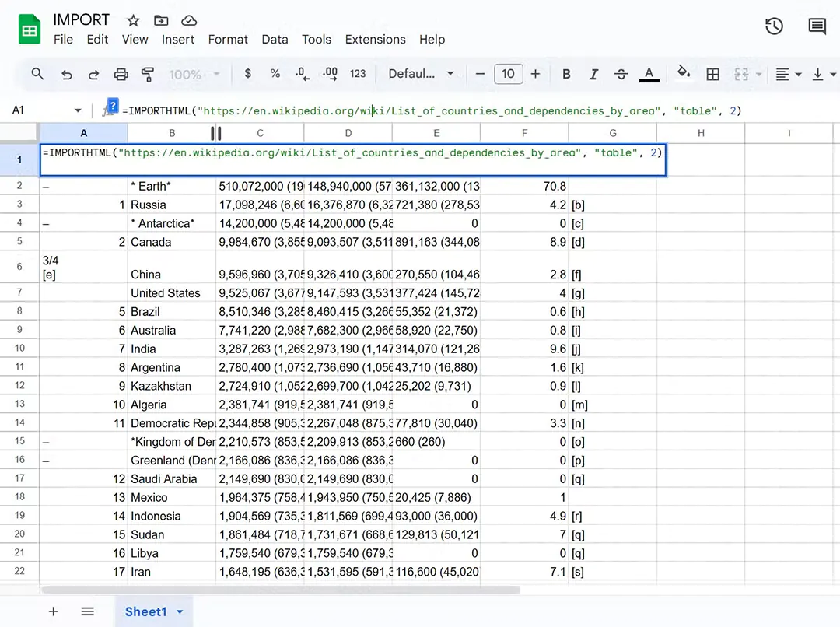Toggle italic formatting
Viewport: 840px width, 627px height.
click(593, 74)
